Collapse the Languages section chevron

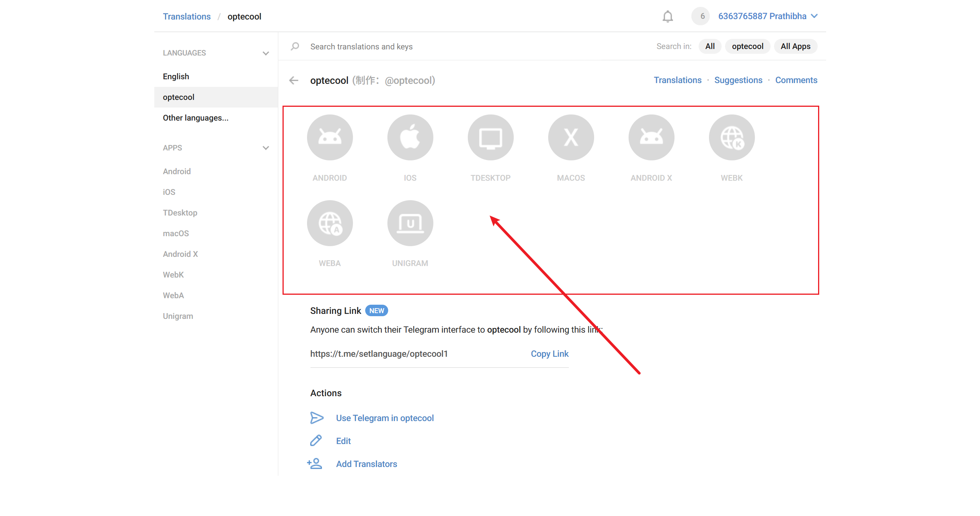pyautogui.click(x=266, y=53)
